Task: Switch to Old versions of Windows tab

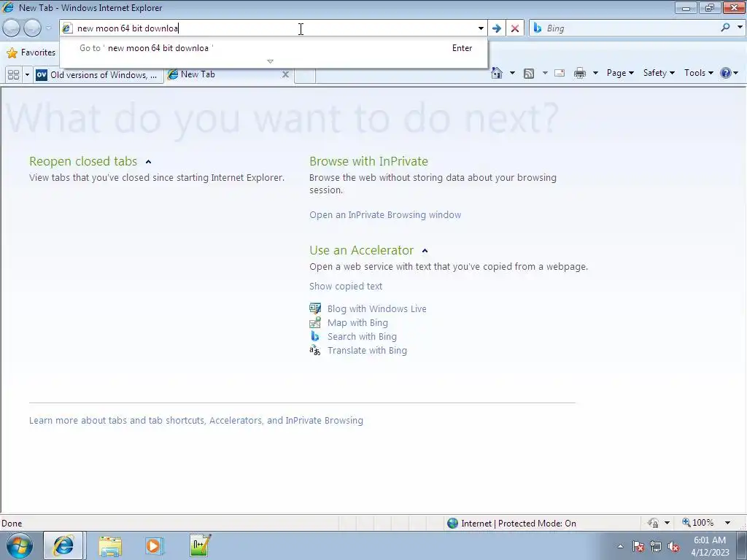Action: coord(98,75)
